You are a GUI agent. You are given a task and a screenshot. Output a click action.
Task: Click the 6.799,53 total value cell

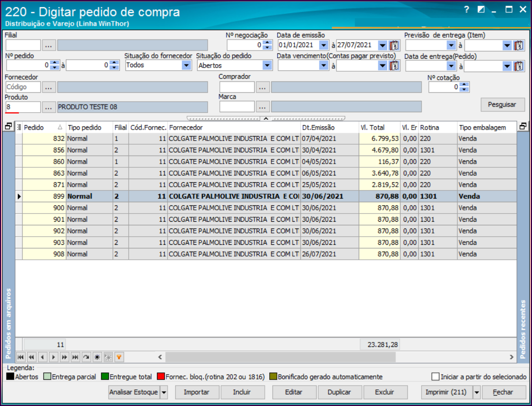point(379,139)
